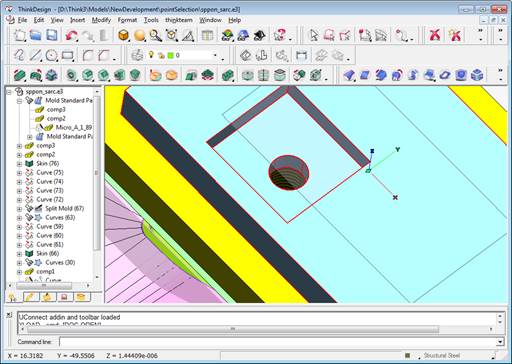
Task: Select comp1 in the model tree
Action: tap(45, 272)
